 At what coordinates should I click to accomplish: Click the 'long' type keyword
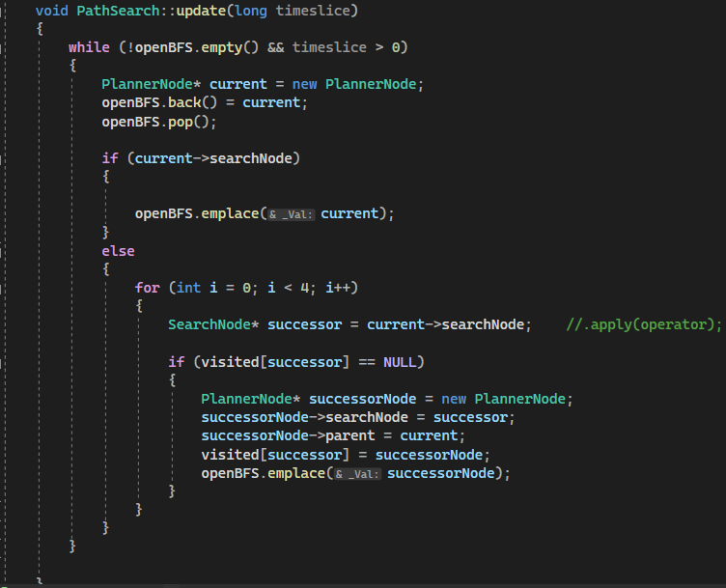(x=251, y=11)
